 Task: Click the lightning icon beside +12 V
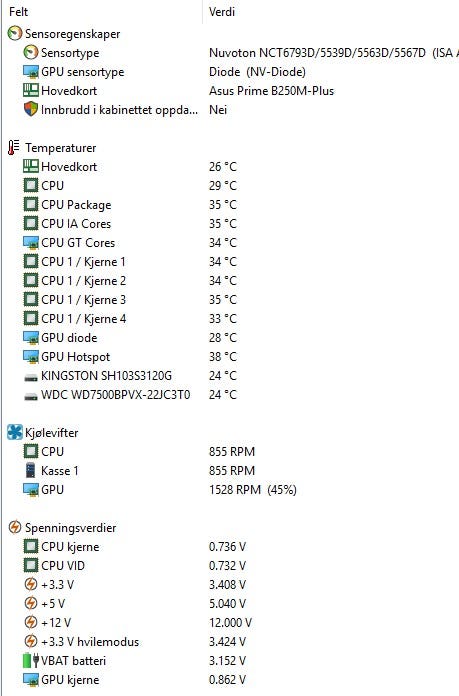(31, 622)
